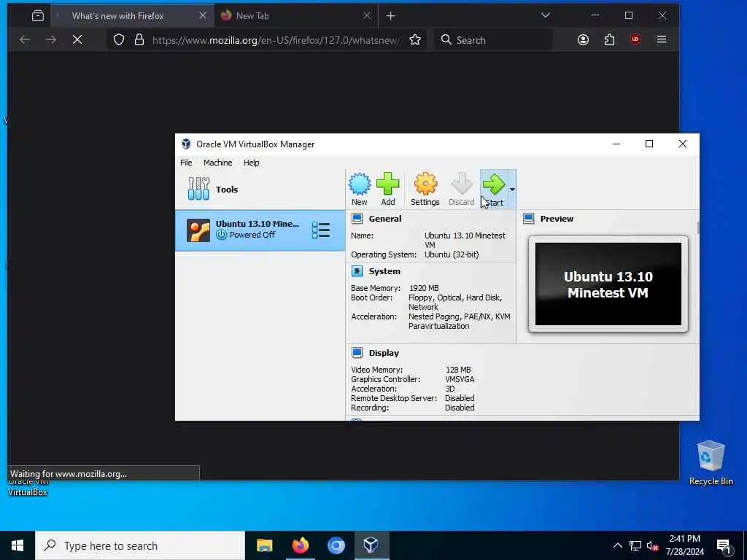Open Start button dropdown arrow
The height and width of the screenshot is (560, 747).
click(x=512, y=189)
